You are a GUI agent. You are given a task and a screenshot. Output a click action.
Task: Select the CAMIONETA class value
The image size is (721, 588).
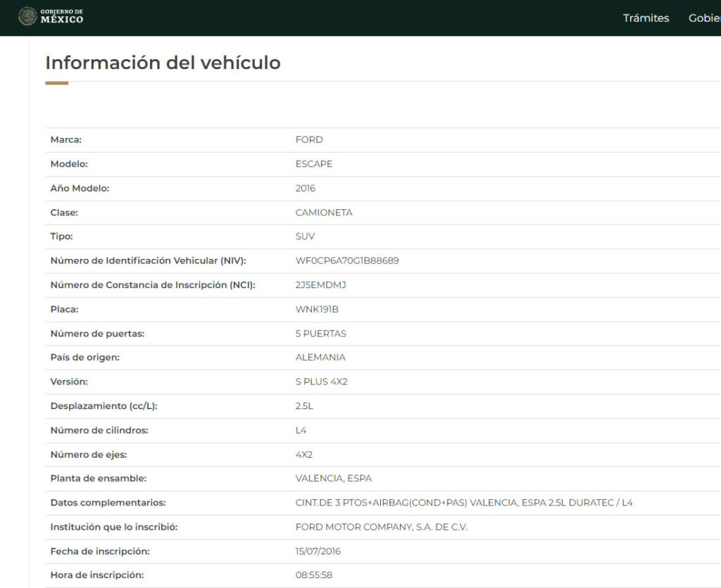tap(324, 213)
